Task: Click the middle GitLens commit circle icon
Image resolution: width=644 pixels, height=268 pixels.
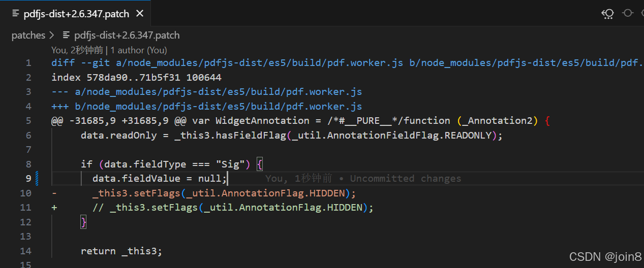Action: [628, 13]
